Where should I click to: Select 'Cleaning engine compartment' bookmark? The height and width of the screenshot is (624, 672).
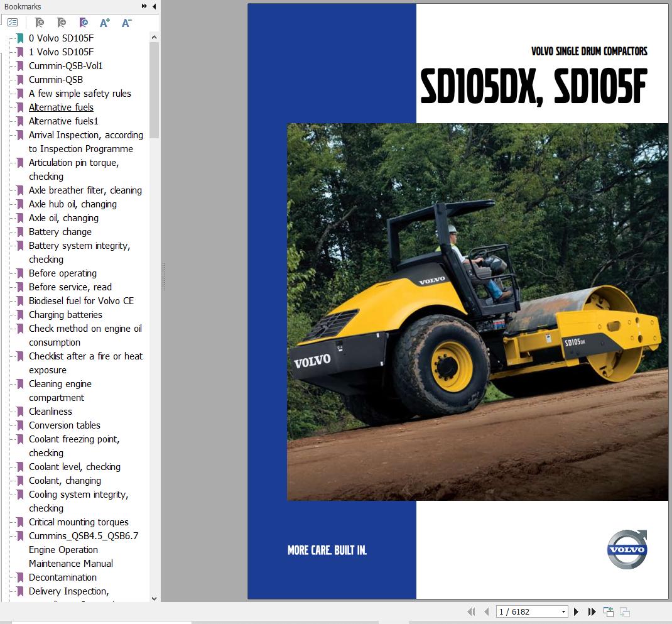60,391
